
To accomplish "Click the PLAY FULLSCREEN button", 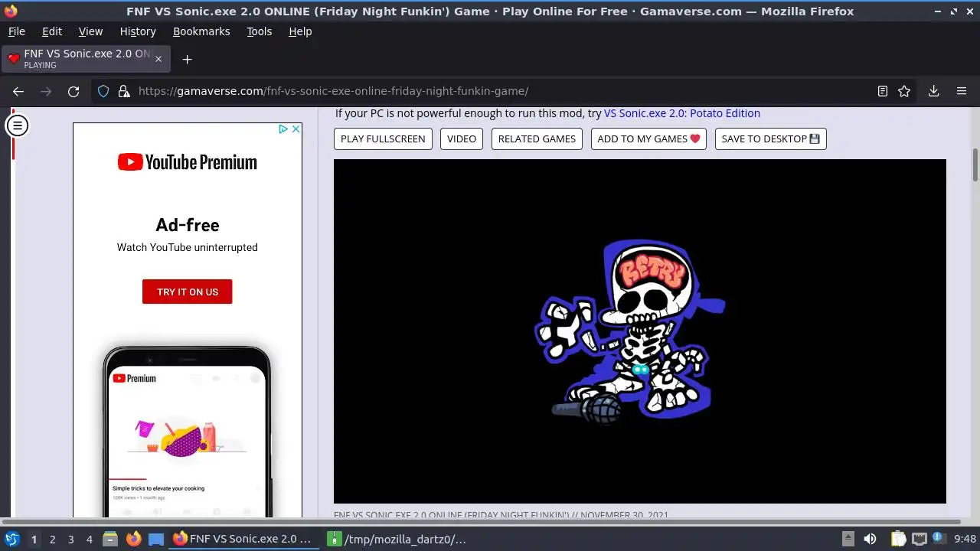I will pyautogui.click(x=383, y=139).
